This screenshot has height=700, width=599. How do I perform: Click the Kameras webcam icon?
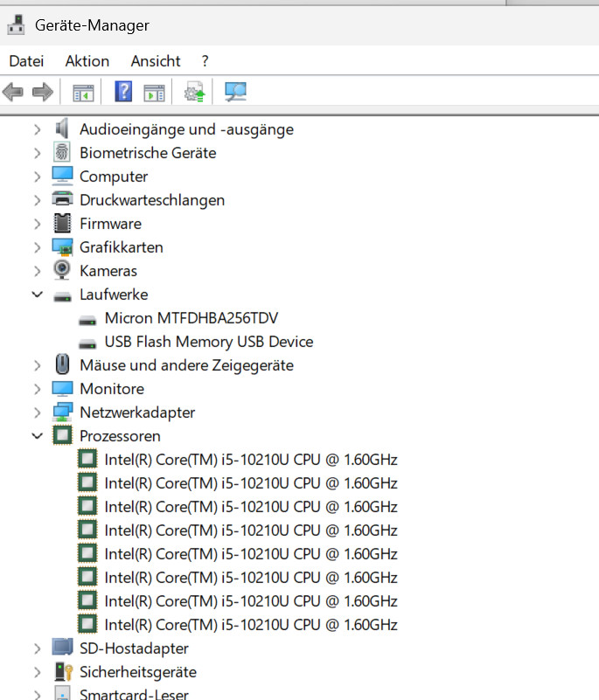coord(62,271)
